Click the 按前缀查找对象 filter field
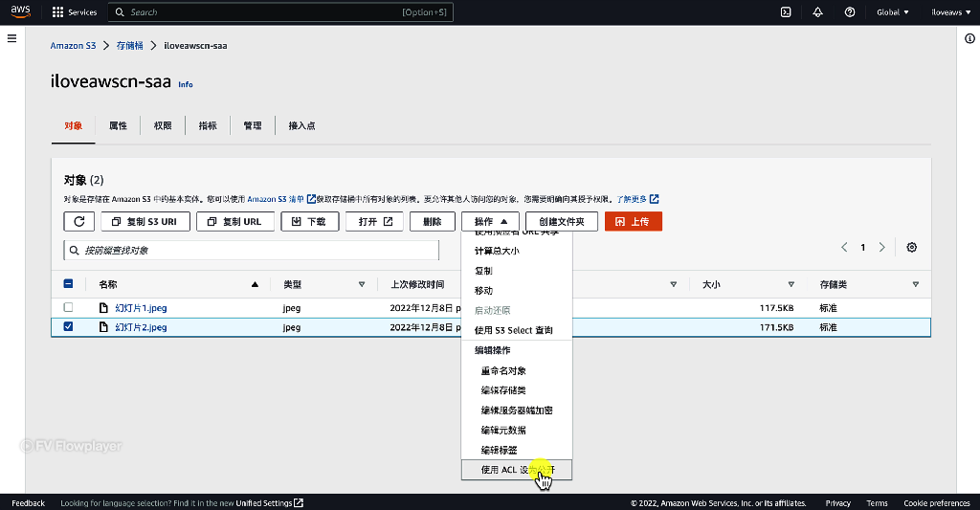 click(x=252, y=251)
